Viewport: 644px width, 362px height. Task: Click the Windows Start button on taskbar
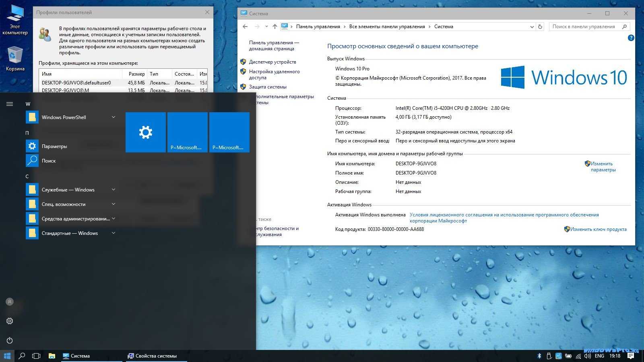click(x=7, y=356)
